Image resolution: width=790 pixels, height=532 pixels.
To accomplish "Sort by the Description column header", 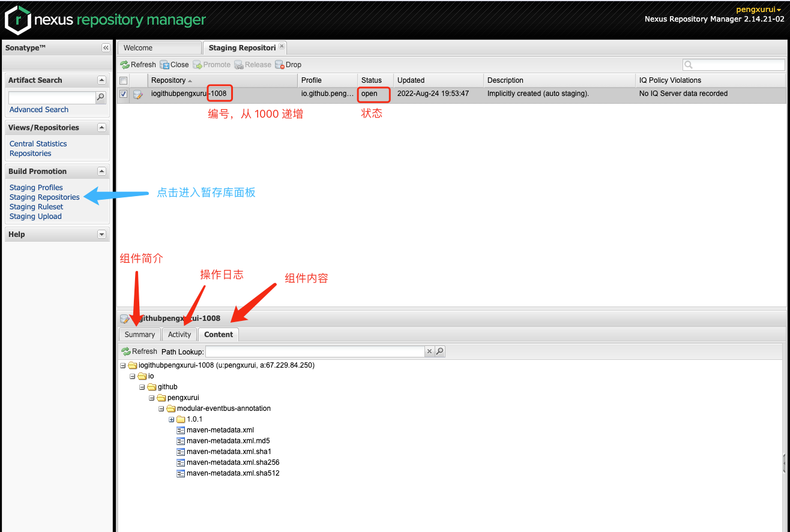I will (x=559, y=80).
